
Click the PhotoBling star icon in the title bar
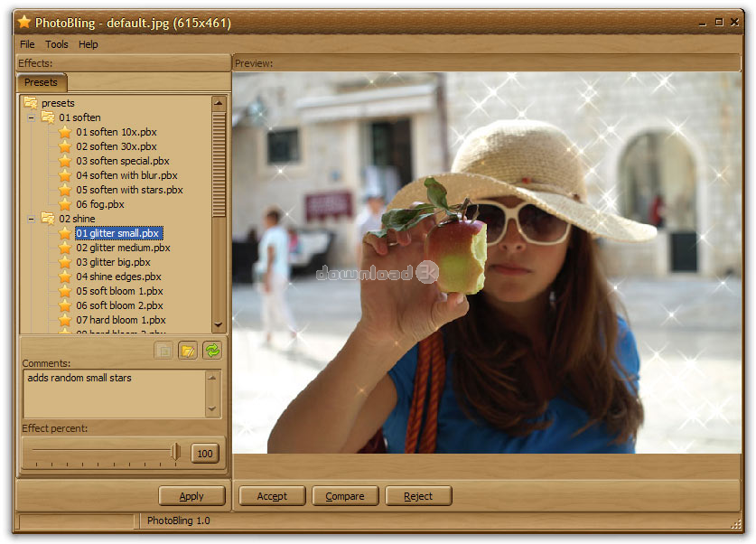[x=24, y=23]
